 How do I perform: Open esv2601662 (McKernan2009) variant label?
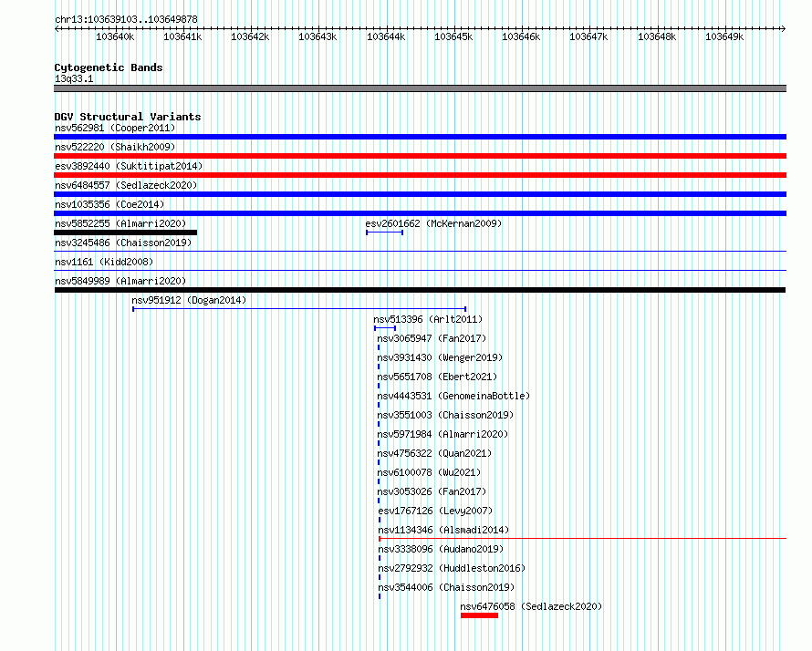[433, 223]
